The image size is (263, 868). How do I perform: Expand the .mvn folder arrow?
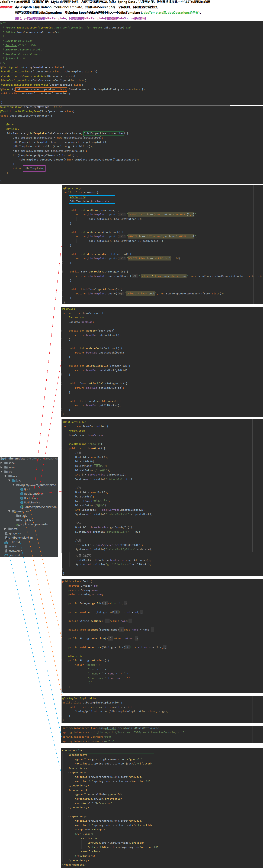(2, 467)
